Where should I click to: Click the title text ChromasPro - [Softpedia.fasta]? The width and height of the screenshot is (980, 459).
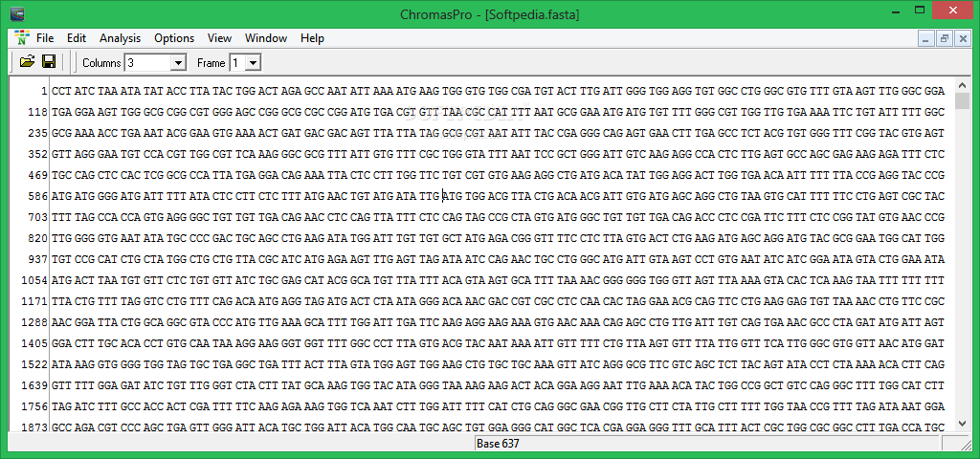coord(490,14)
